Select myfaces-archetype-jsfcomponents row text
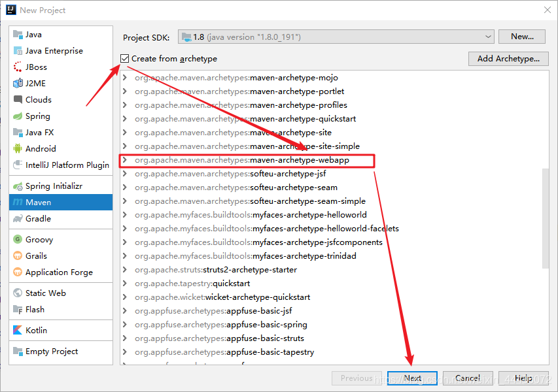558x392 pixels. [x=258, y=242]
